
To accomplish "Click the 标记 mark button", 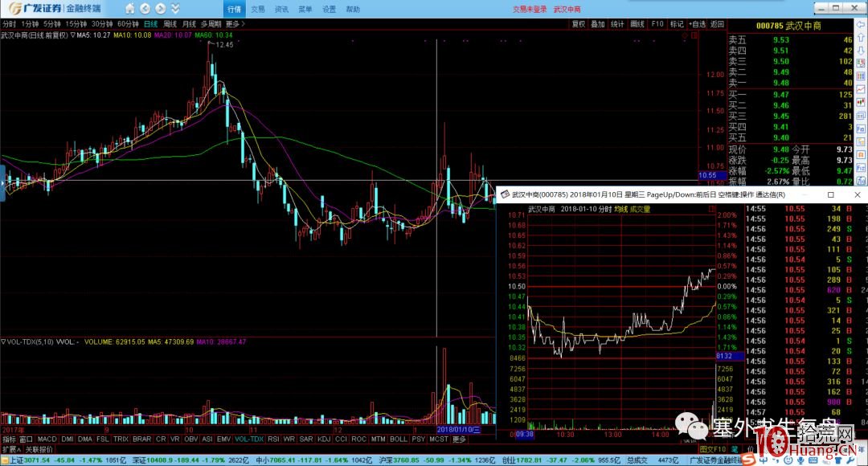I will point(677,24).
